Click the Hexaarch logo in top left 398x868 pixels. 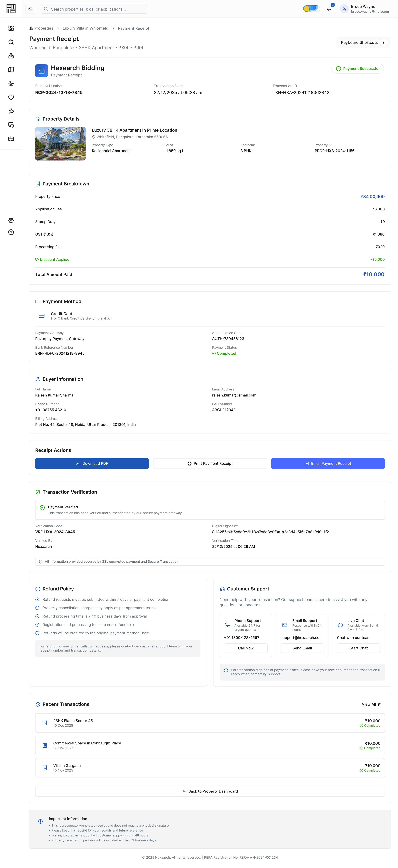(11, 9)
